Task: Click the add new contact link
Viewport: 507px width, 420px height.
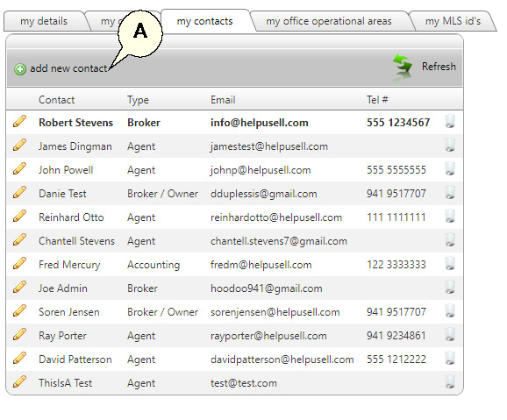Action: click(68, 68)
